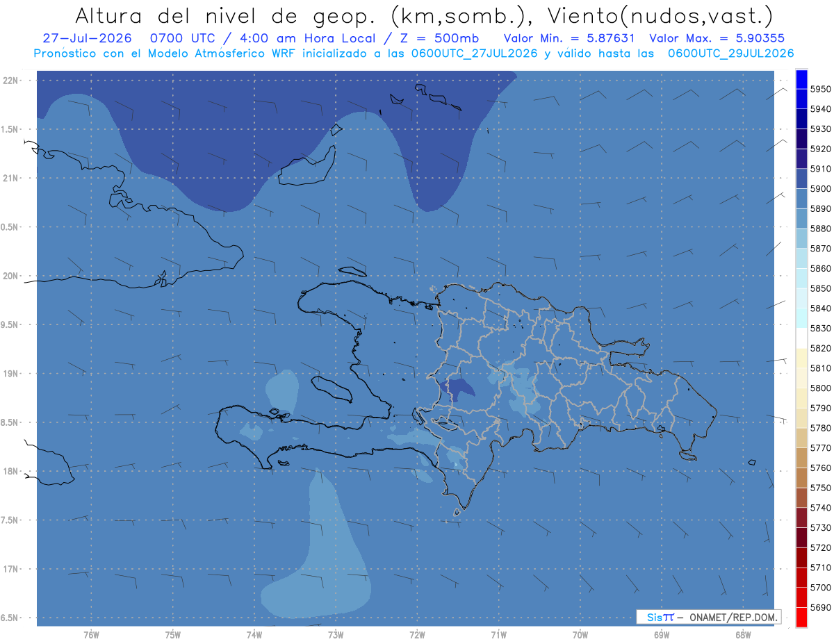This screenshot has width=834, height=644.
Task: Click the 69W longitude label
Action: [662, 635]
